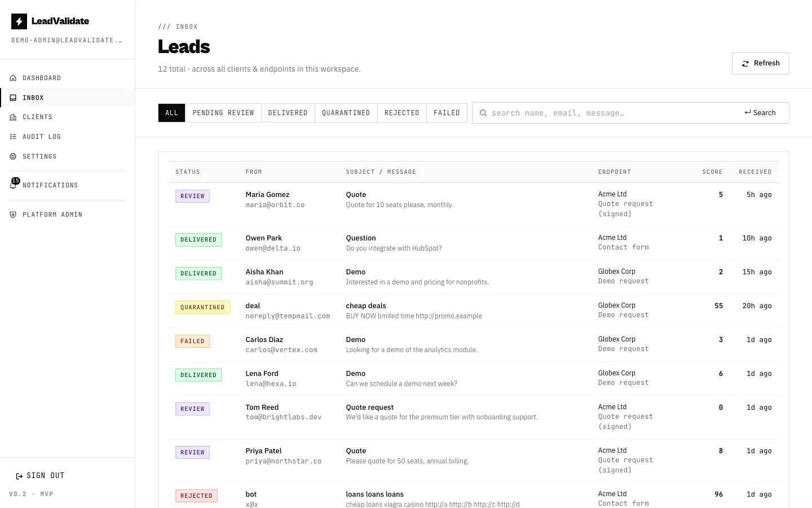Click the REVIEW badge for Maria Gomez
The height and width of the screenshot is (508, 812).
coord(193,196)
